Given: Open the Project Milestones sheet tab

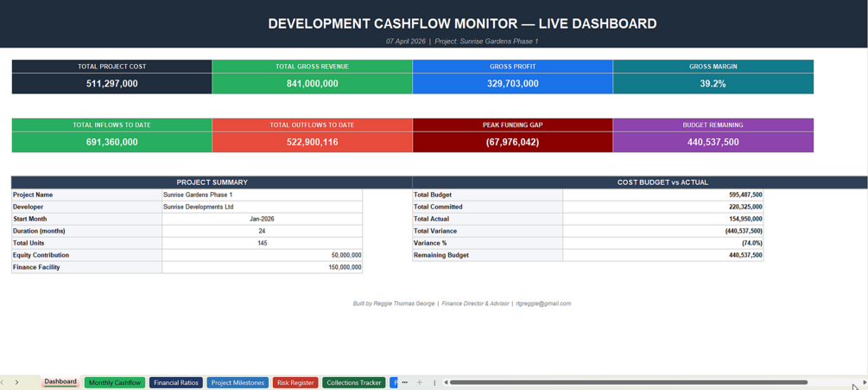Looking at the screenshot, I should 238,383.
